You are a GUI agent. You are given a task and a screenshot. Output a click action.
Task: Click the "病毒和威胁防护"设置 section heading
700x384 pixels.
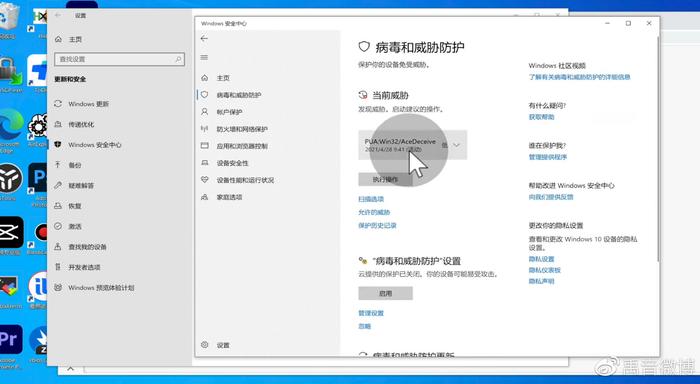pyautogui.click(x=416, y=261)
